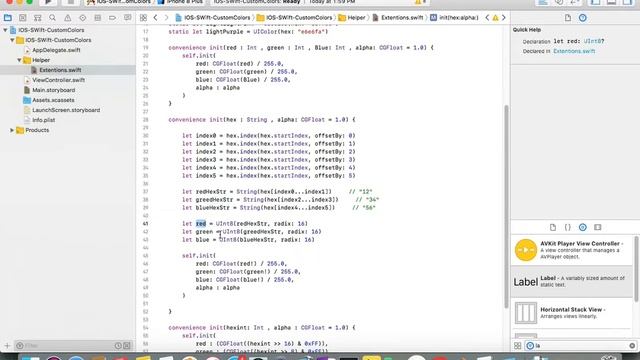Select AVKit Player View Controller object
This screenshot has height=360, width=640.
572,250
